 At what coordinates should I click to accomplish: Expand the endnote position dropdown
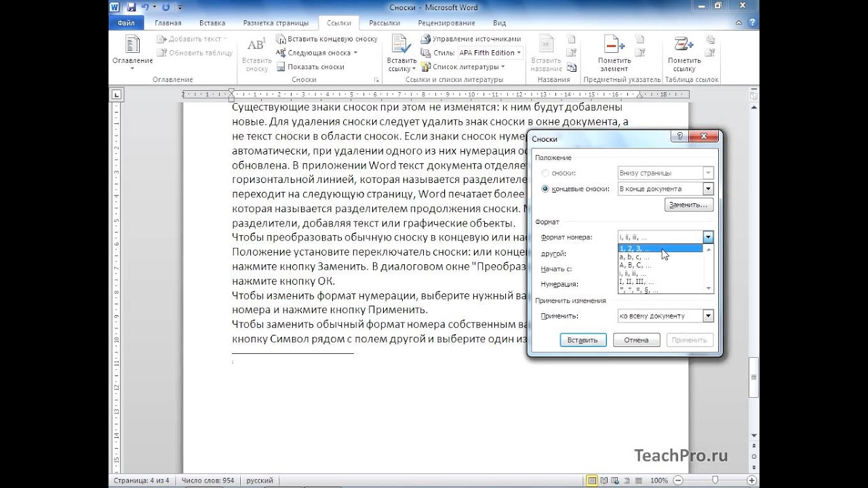coord(708,189)
